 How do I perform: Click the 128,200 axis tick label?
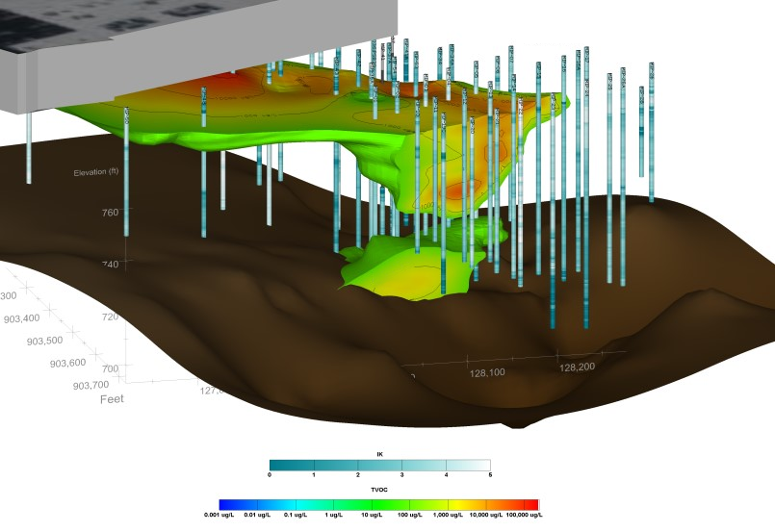click(580, 367)
